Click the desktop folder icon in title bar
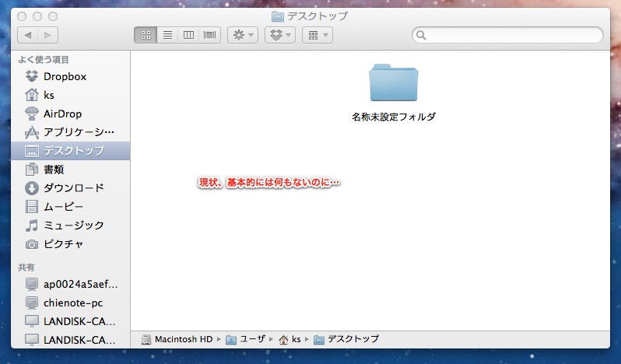 (278, 16)
